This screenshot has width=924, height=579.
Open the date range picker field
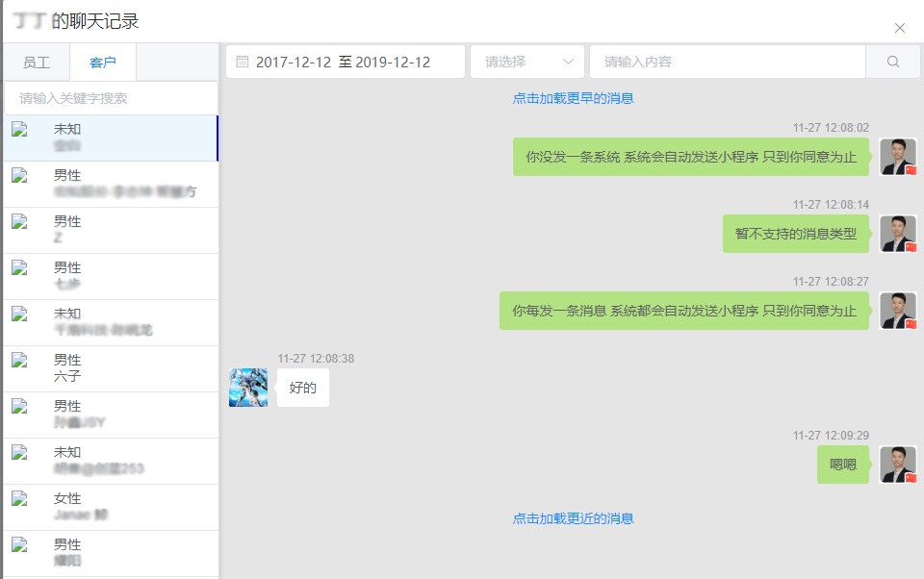(x=346, y=62)
